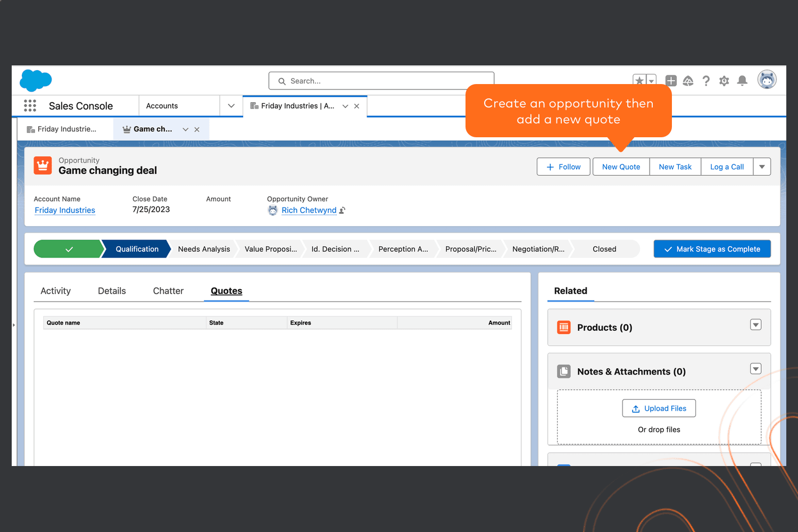Open the user profile avatar
The width and height of the screenshot is (798, 532).
point(767,80)
